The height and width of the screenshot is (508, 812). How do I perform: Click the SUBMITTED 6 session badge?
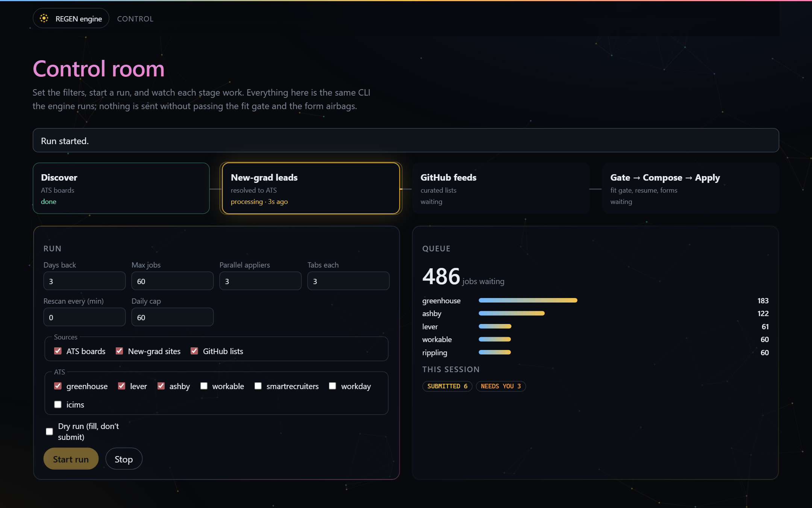[x=447, y=386]
